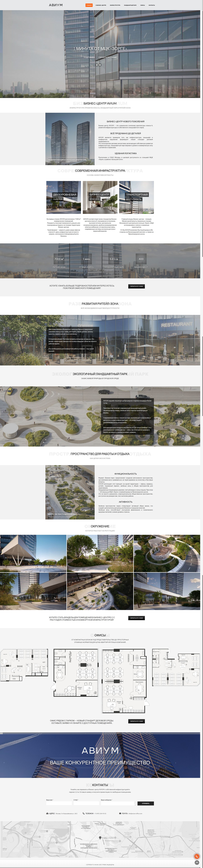Click the ПОДРОБНЕЕ link in hero

pos(89,57)
